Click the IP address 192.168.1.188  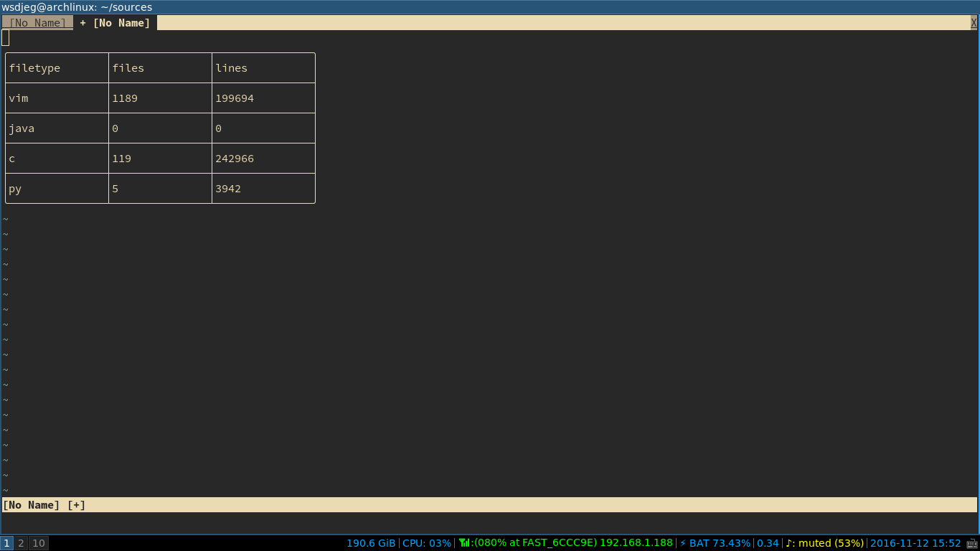(x=635, y=543)
